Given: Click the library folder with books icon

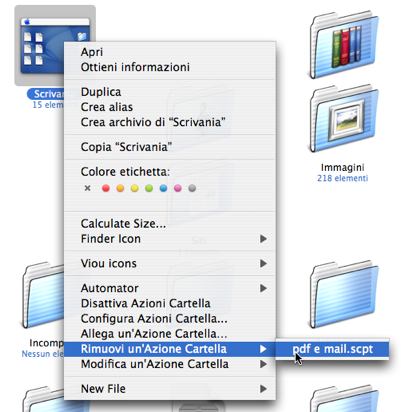Looking at the screenshot, I should click(344, 45).
